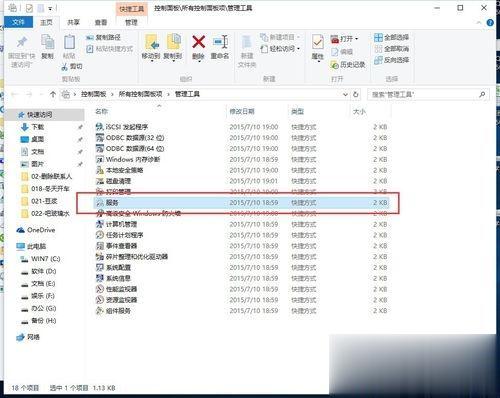
Task: Click the up-one-level arrow
Action: click(x=53, y=95)
